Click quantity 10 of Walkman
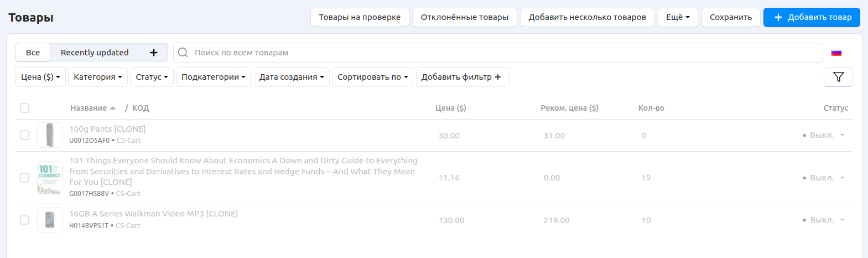This screenshot has width=868, height=258. click(x=646, y=220)
